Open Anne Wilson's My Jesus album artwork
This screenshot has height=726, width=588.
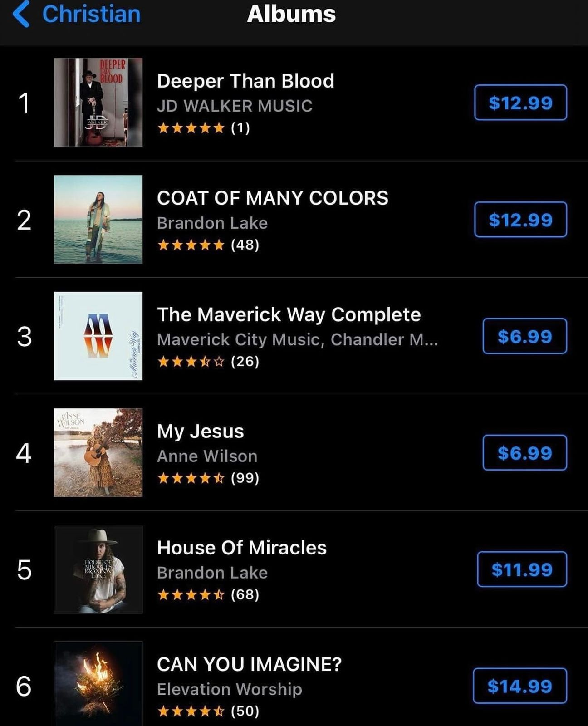click(98, 452)
